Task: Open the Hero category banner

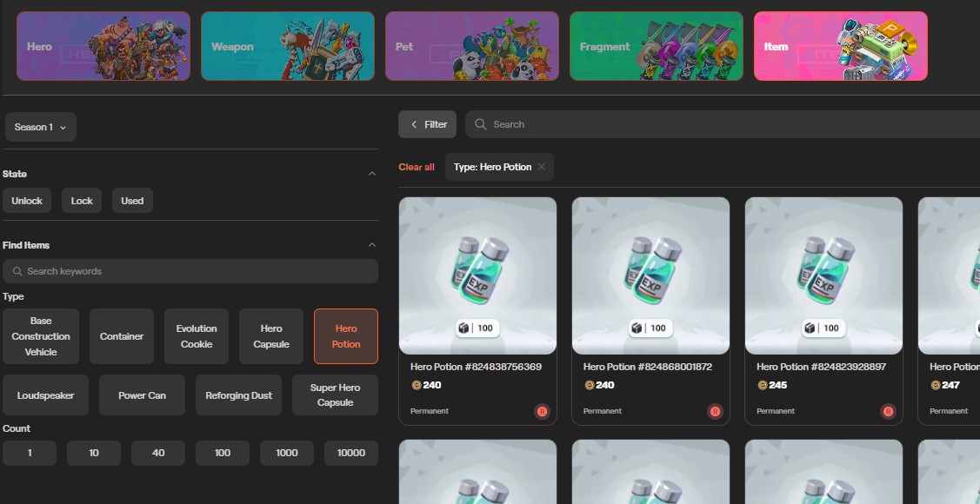Action: click(x=103, y=46)
